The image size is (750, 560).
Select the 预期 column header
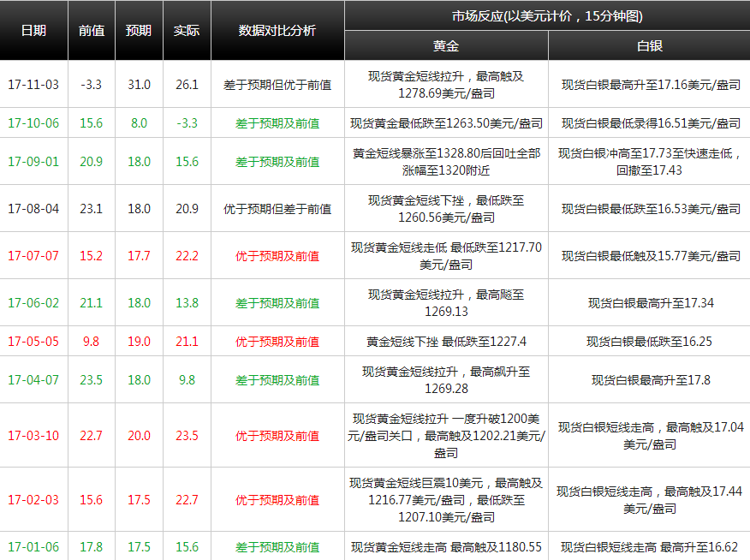tap(139, 30)
